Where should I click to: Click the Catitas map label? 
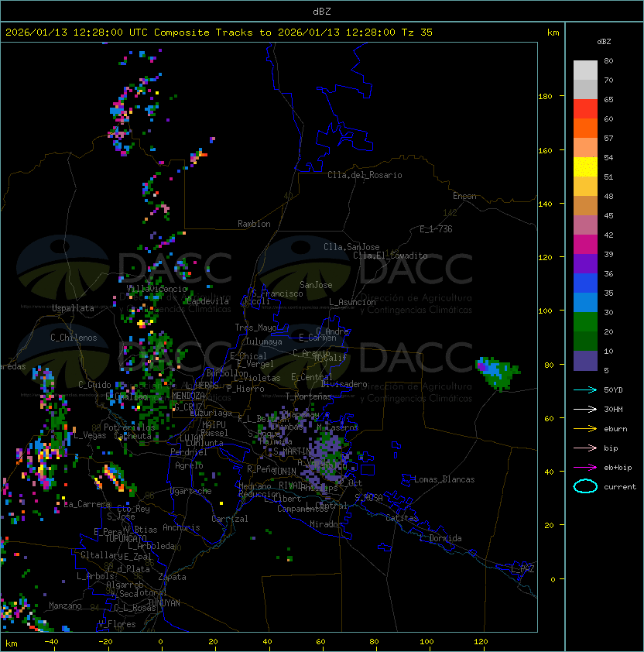402,518
